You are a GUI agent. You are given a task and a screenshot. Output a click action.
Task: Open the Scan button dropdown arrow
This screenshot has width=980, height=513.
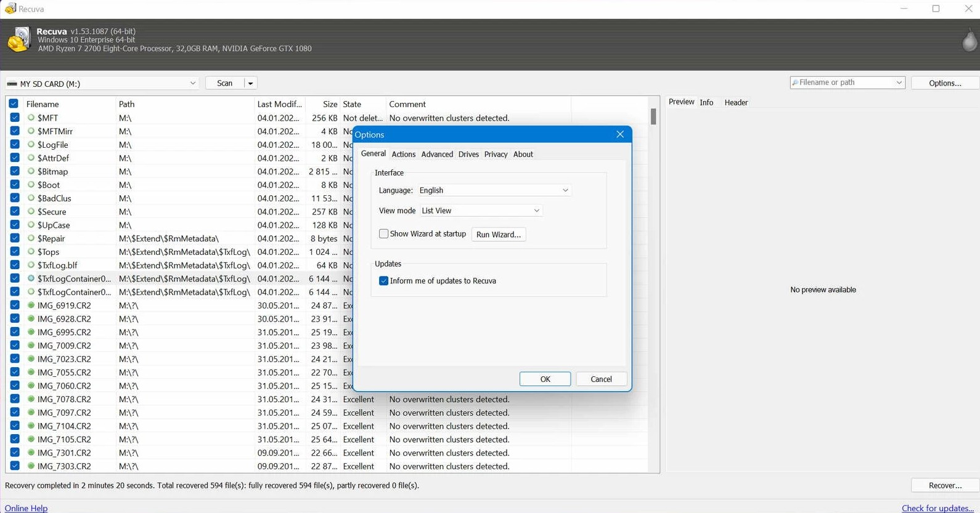coord(250,83)
